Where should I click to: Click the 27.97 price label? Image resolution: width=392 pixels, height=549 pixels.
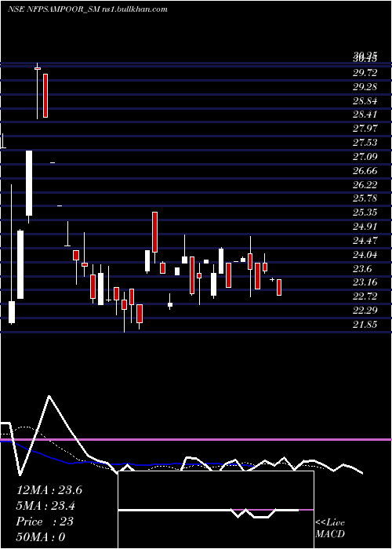[x=365, y=129]
